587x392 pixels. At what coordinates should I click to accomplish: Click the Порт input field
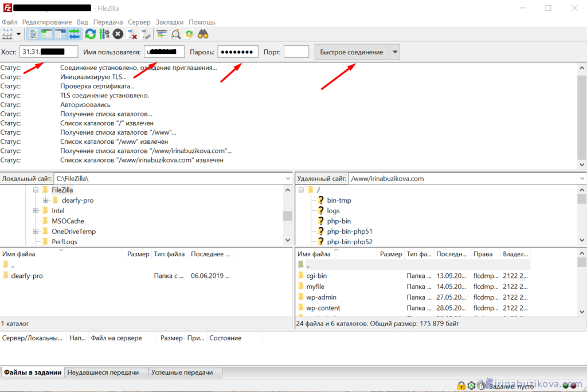click(x=296, y=52)
